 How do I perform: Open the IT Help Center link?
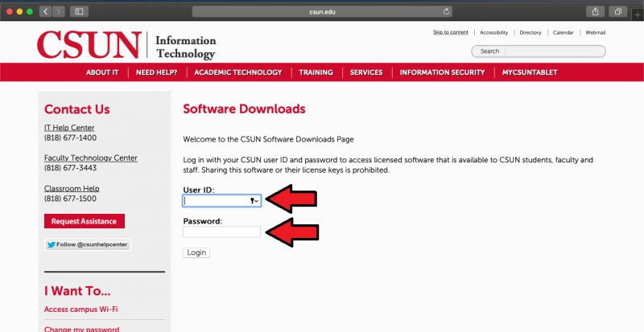coord(69,128)
